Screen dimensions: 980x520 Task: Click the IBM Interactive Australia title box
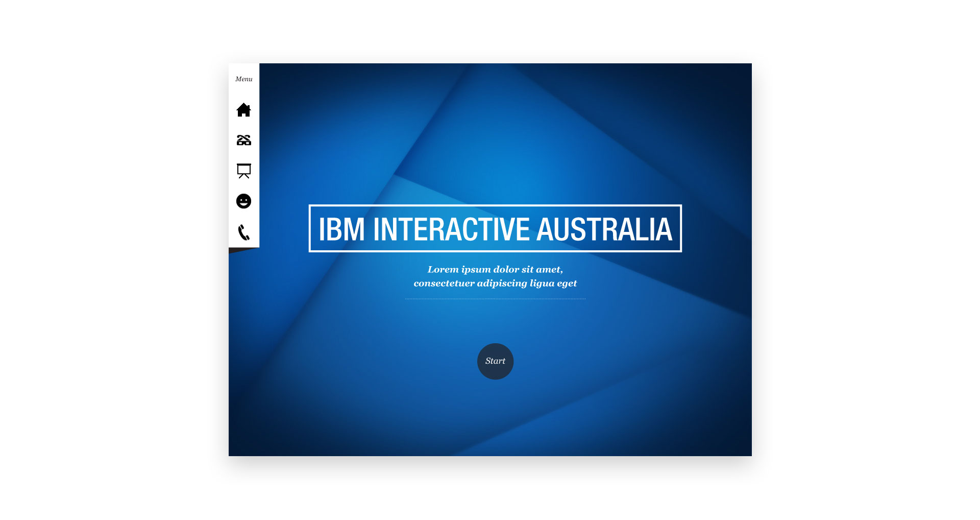tap(495, 228)
